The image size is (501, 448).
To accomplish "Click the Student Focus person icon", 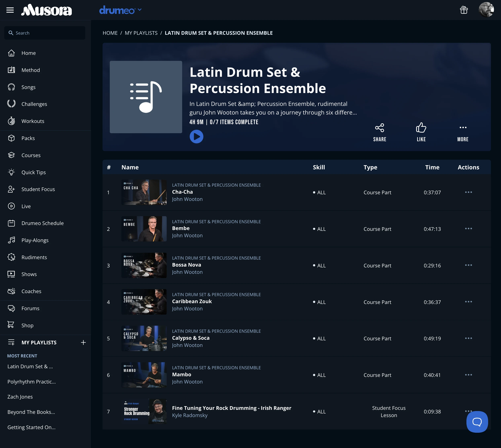I will (11, 189).
